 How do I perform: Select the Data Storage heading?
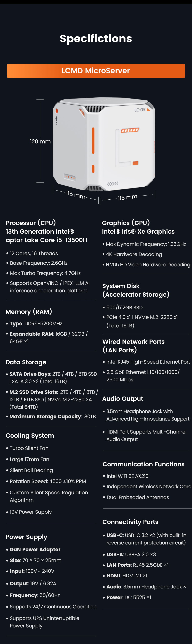point(26,362)
